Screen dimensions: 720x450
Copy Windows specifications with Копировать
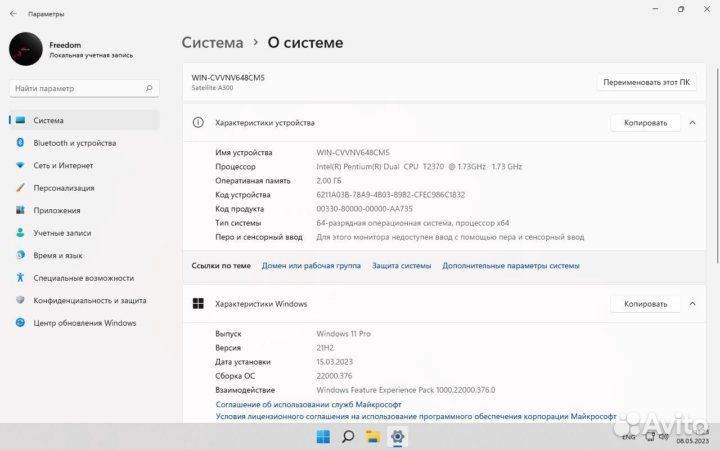click(645, 304)
